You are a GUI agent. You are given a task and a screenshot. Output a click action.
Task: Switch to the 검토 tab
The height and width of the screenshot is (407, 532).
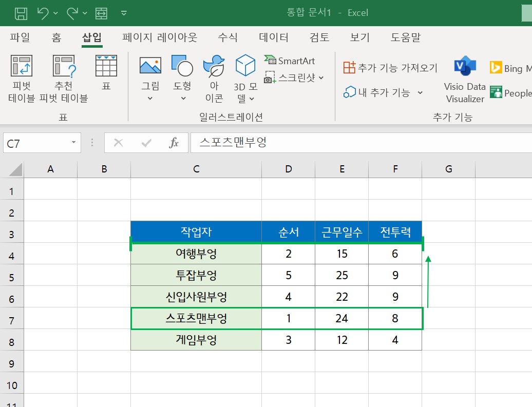pos(319,37)
